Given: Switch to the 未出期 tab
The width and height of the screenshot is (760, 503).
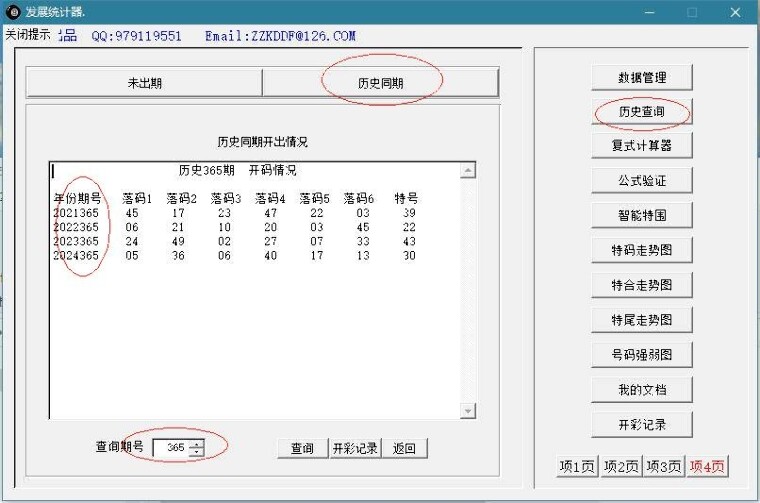Looking at the screenshot, I should 144,83.
